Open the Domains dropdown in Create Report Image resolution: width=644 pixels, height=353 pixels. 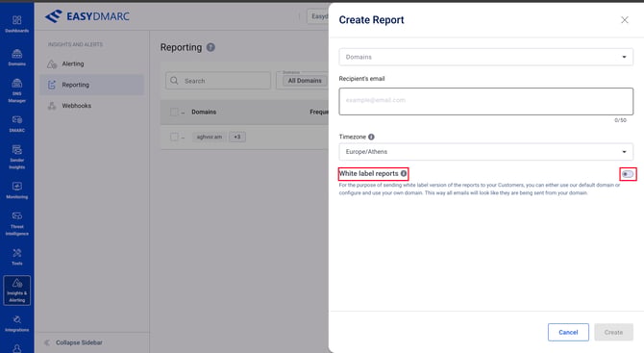pos(485,57)
